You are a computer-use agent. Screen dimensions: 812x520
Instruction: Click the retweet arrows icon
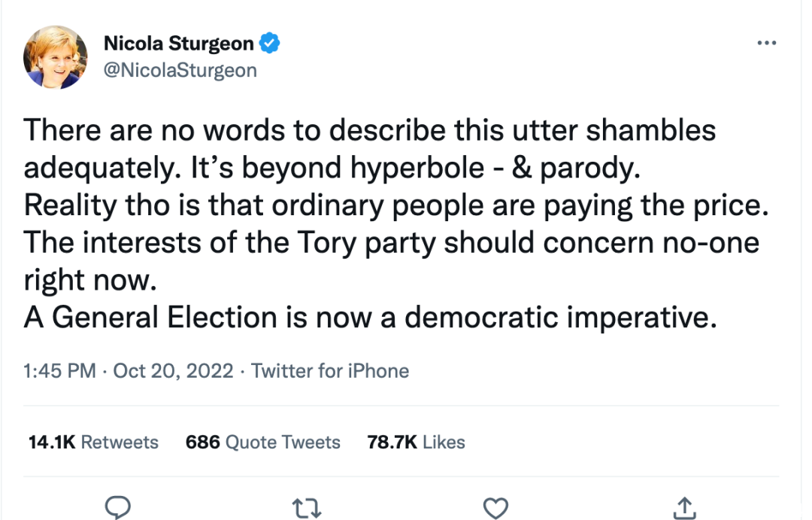click(307, 508)
